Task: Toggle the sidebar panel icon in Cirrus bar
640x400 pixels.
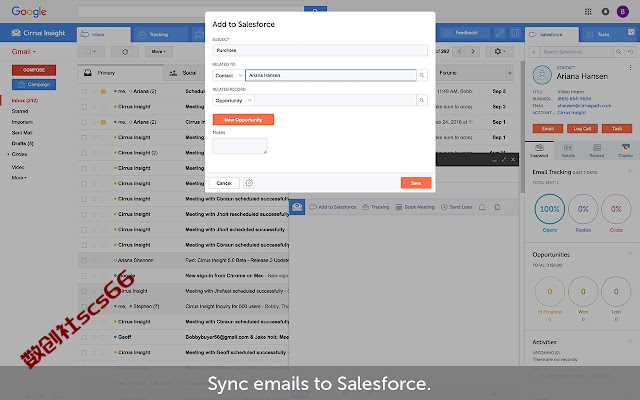Action: click(x=515, y=33)
